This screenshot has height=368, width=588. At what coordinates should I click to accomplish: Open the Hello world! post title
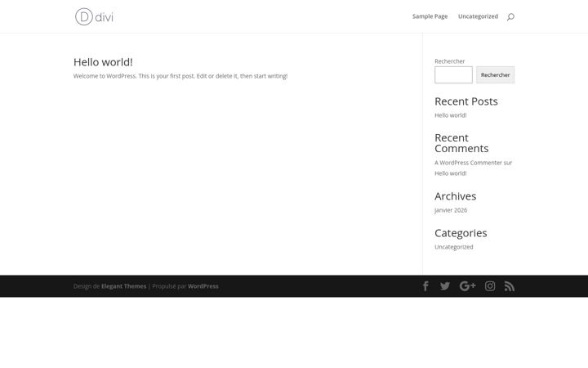pos(103,62)
